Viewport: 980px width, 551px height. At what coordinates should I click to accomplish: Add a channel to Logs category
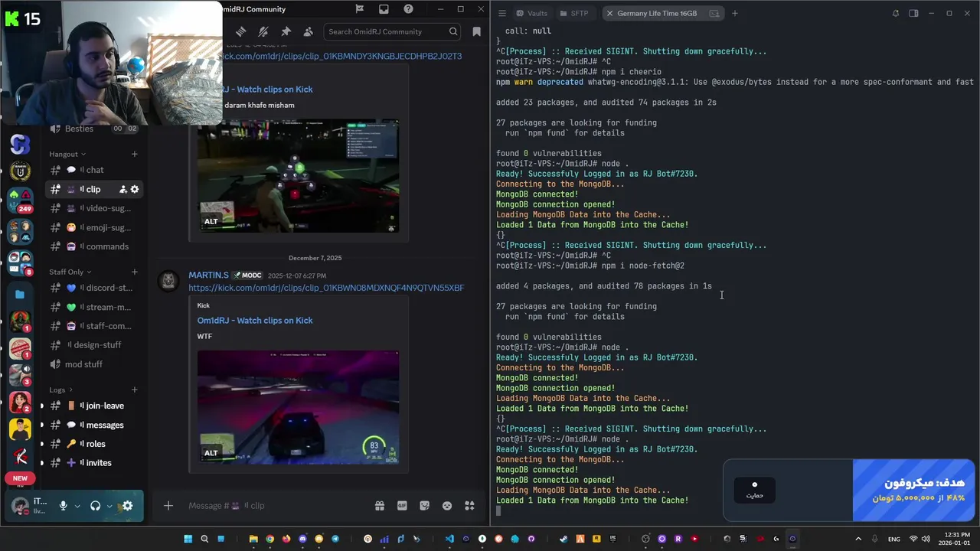pyautogui.click(x=135, y=390)
